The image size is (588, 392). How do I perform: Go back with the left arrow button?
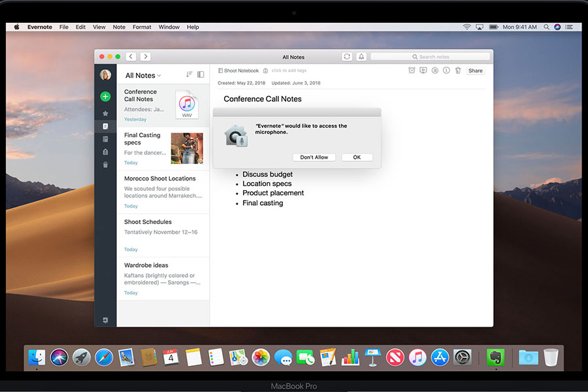pyautogui.click(x=131, y=57)
